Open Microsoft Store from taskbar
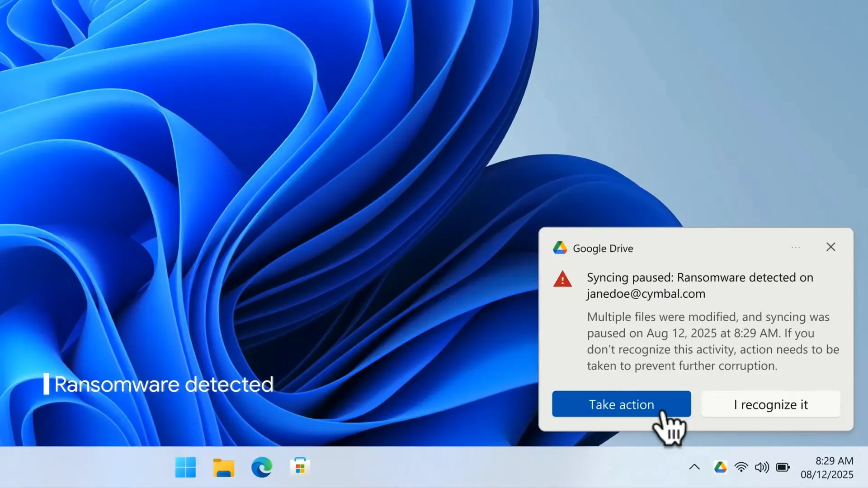The width and height of the screenshot is (868, 488). click(300, 467)
